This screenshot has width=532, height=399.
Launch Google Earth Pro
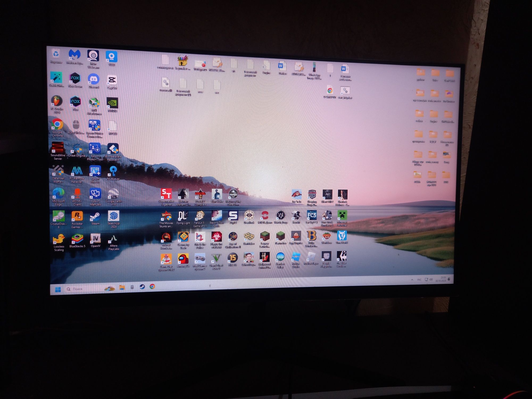point(113,197)
